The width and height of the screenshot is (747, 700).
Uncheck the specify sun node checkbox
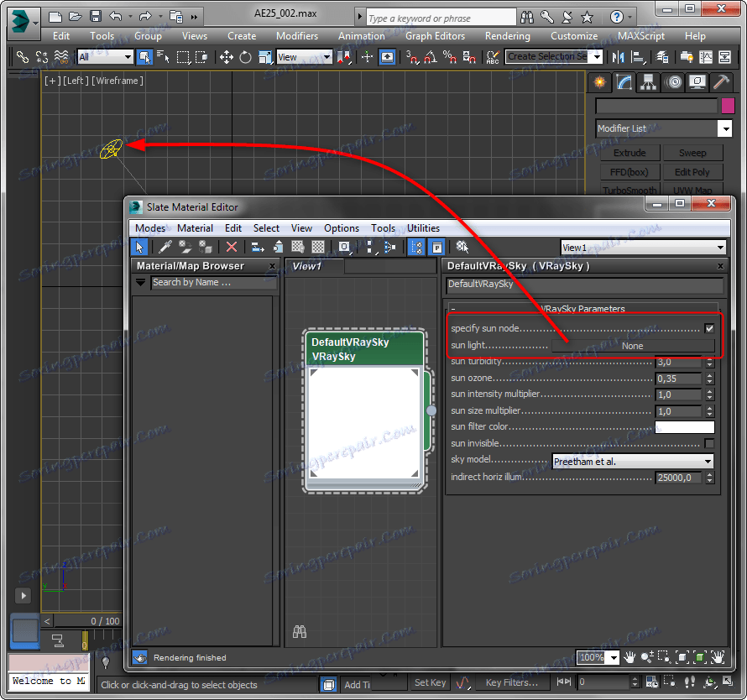click(x=709, y=328)
